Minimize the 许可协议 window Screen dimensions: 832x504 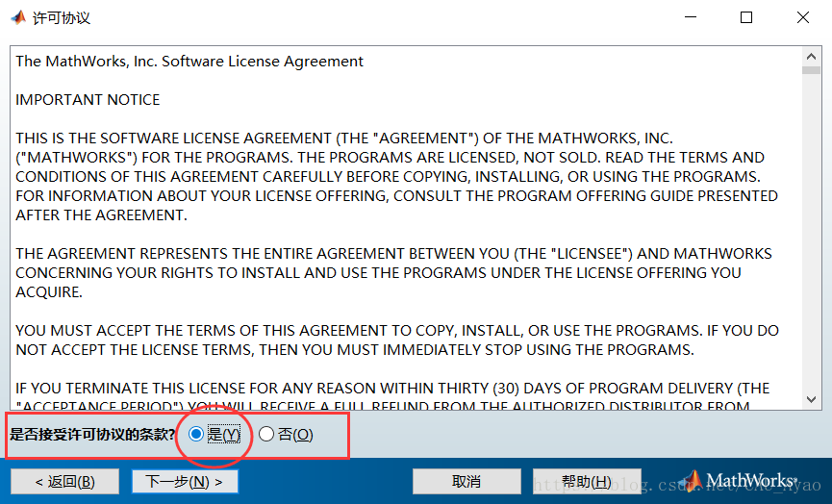click(691, 17)
